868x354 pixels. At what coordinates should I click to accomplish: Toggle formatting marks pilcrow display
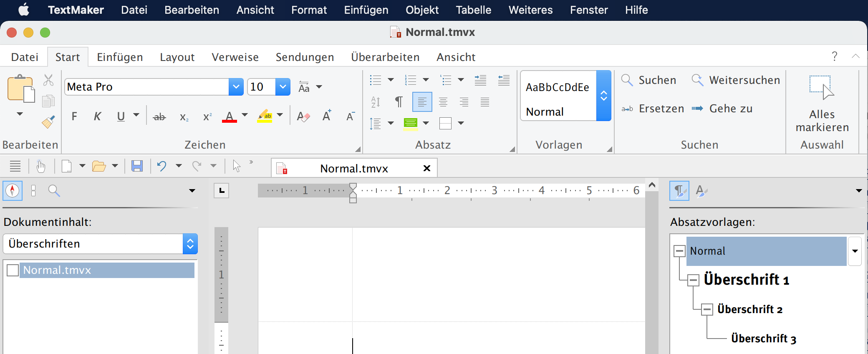399,102
